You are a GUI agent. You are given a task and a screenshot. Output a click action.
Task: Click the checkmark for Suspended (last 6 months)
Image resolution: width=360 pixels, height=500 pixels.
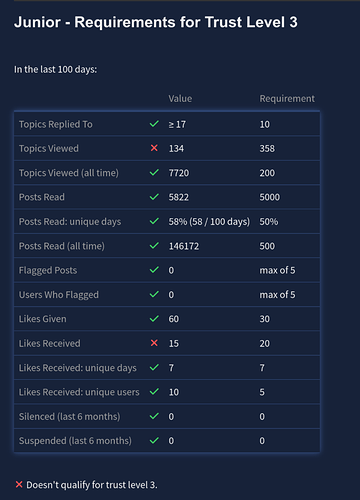[154, 440]
